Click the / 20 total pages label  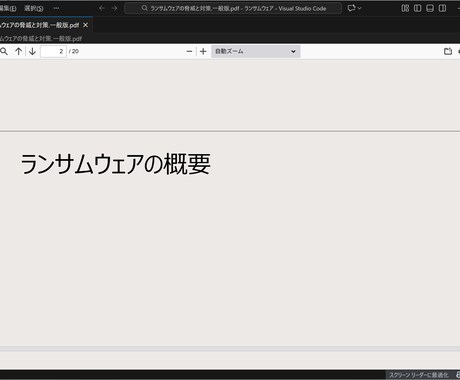(x=74, y=51)
